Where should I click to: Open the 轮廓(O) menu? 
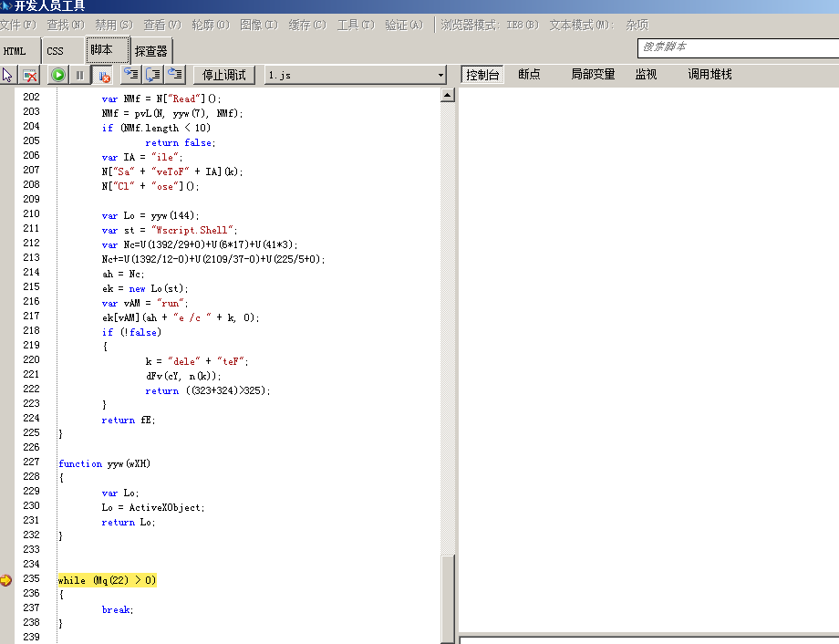point(211,26)
